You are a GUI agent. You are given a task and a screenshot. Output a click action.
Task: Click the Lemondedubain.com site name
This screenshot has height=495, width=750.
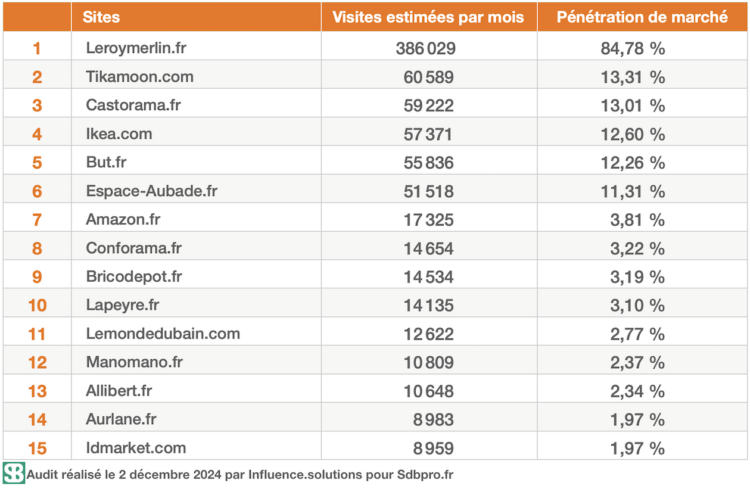pos(163,333)
